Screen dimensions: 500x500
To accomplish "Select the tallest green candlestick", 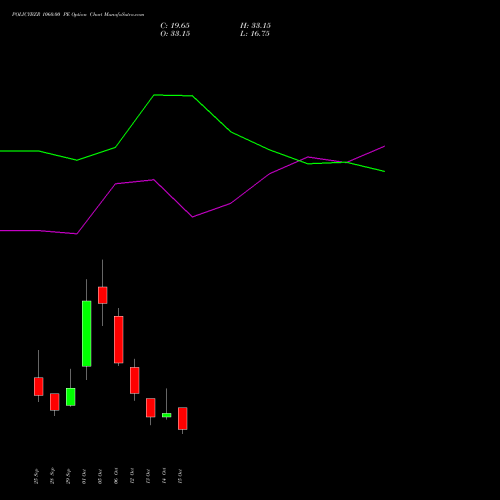I will pos(87,334).
